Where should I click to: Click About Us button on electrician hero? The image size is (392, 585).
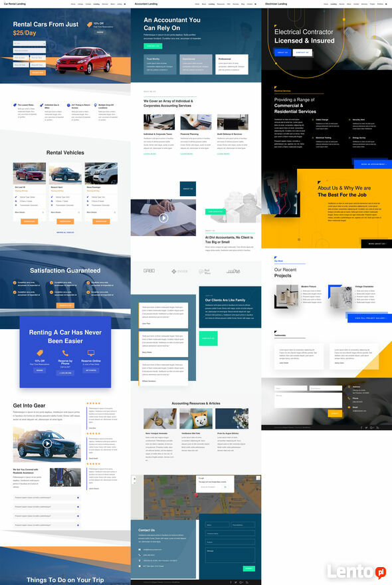coord(282,53)
